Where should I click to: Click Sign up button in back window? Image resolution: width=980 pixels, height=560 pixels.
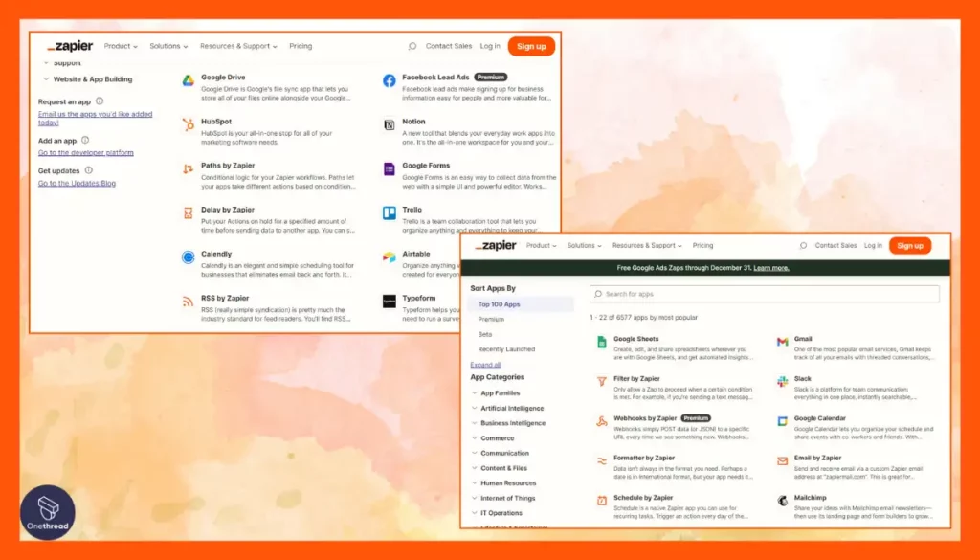coord(531,46)
